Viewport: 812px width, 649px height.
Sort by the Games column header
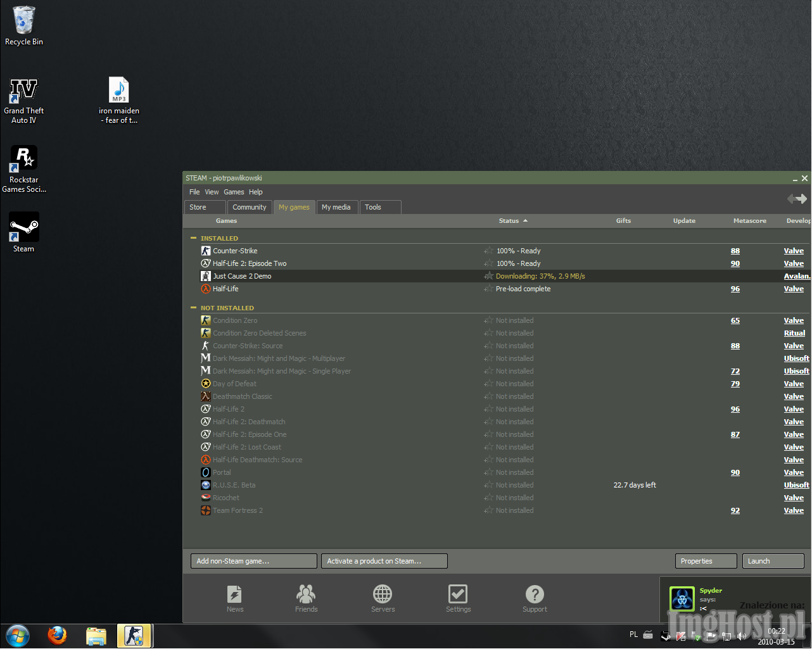point(226,221)
